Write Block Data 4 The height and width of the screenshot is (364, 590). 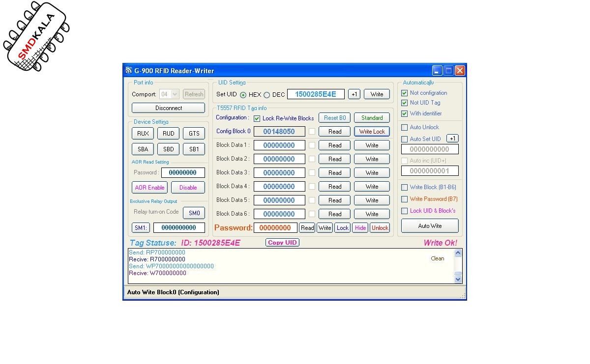click(372, 187)
